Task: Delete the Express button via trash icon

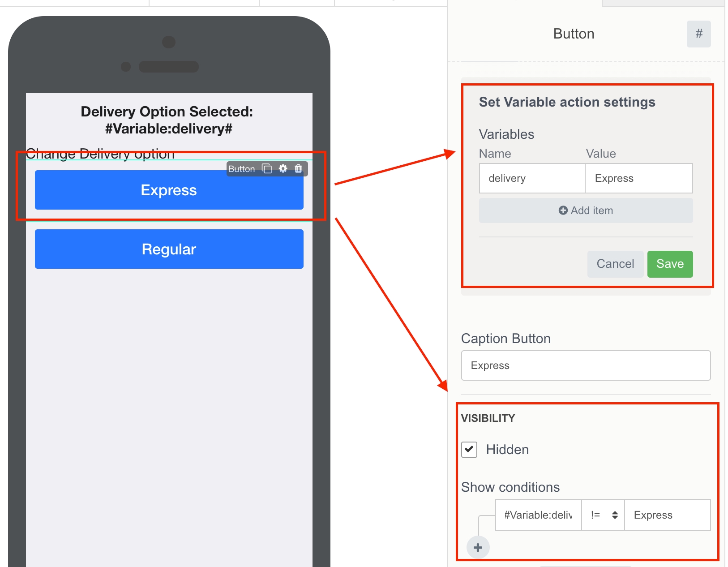Action: click(298, 168)
